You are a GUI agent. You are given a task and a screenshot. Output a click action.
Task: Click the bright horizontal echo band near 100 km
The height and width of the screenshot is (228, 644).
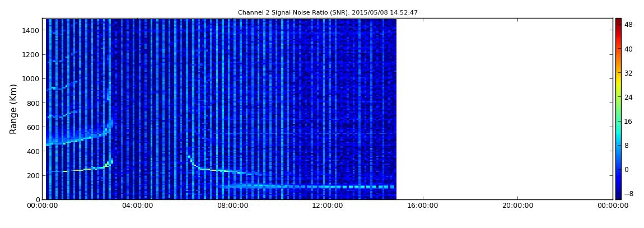coord(308,187)
